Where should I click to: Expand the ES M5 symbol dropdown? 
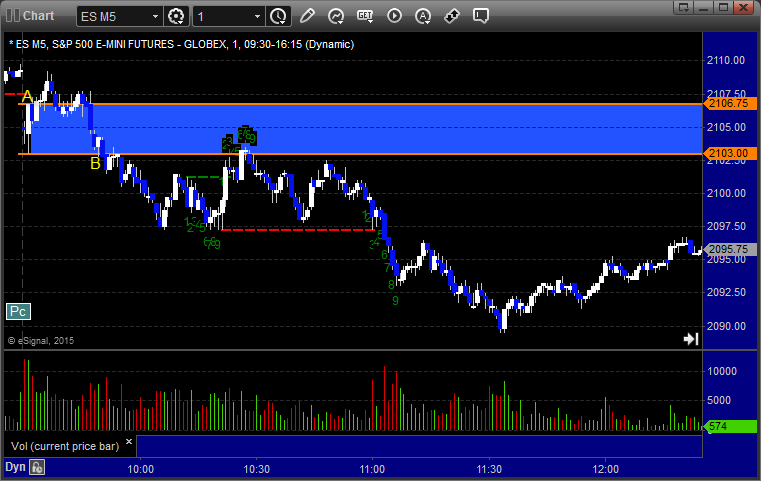(x=155, y=17)
